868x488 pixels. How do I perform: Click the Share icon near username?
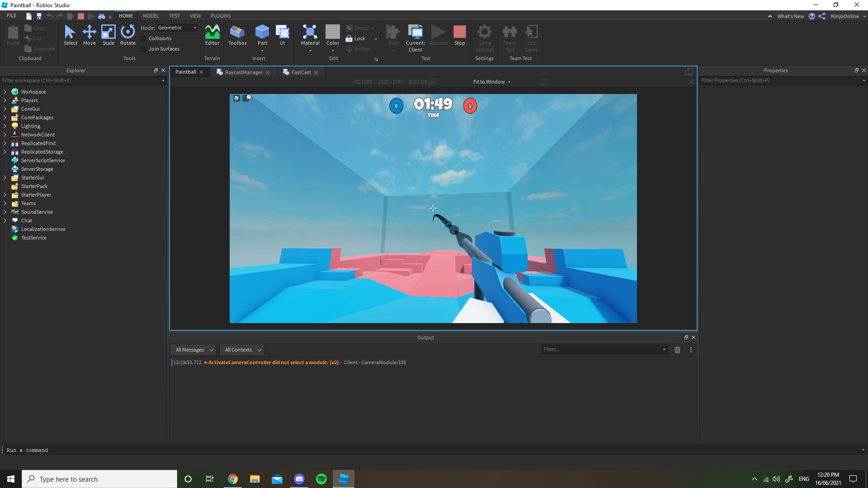click(822, 16)
